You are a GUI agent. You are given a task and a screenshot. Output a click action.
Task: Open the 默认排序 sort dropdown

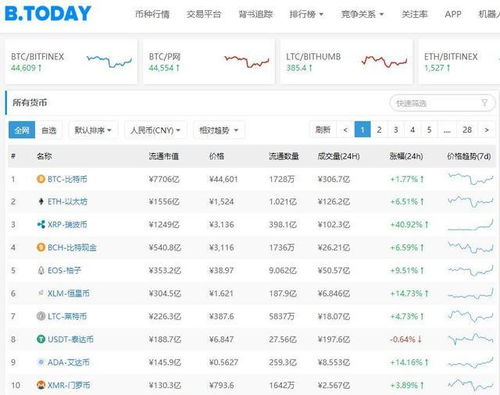tap(93, 130)
